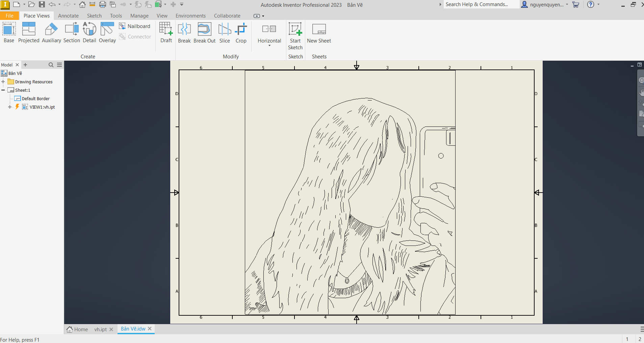Add a new browser panel tab
644x343 pixels.
coord(25,65)
